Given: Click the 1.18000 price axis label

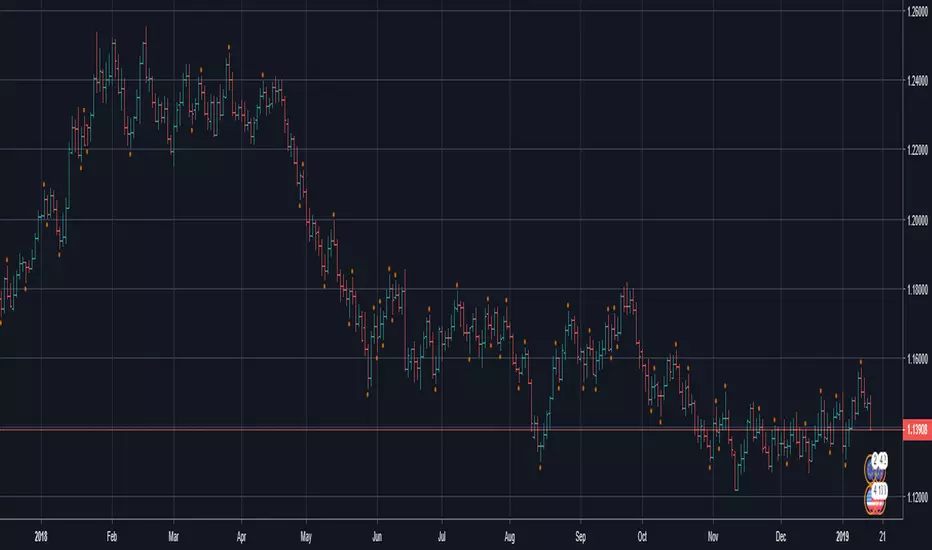Looking at the screenshot, I should [917, 290].
